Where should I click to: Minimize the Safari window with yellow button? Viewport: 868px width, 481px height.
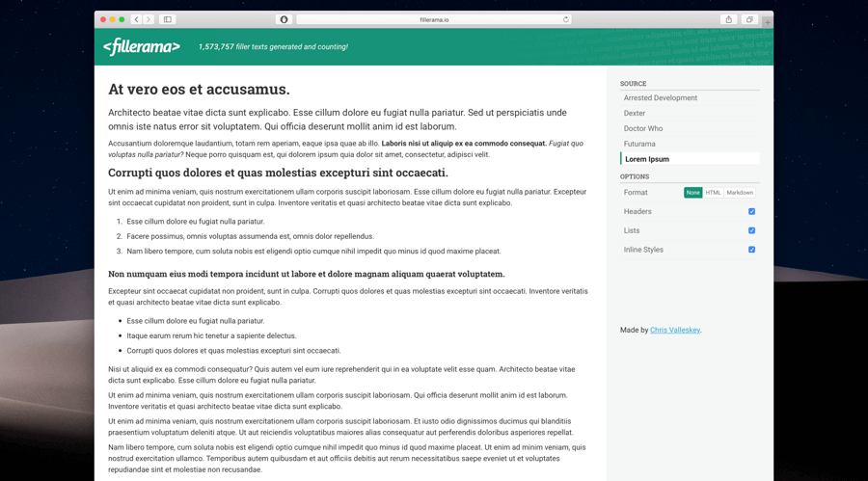pos(113,19)
